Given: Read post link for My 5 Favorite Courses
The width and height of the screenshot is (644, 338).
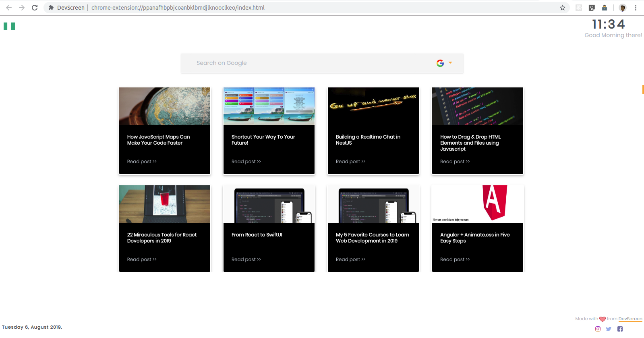Looking at the screenshot, I should 350,259.
